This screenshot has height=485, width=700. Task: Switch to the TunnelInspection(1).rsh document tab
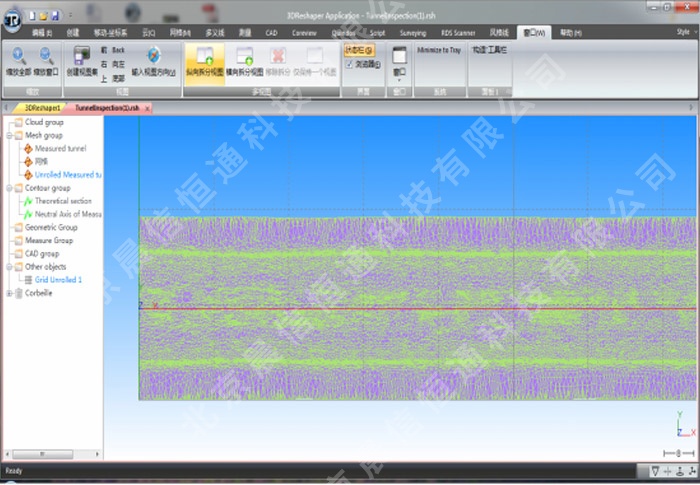click(107, 108)
